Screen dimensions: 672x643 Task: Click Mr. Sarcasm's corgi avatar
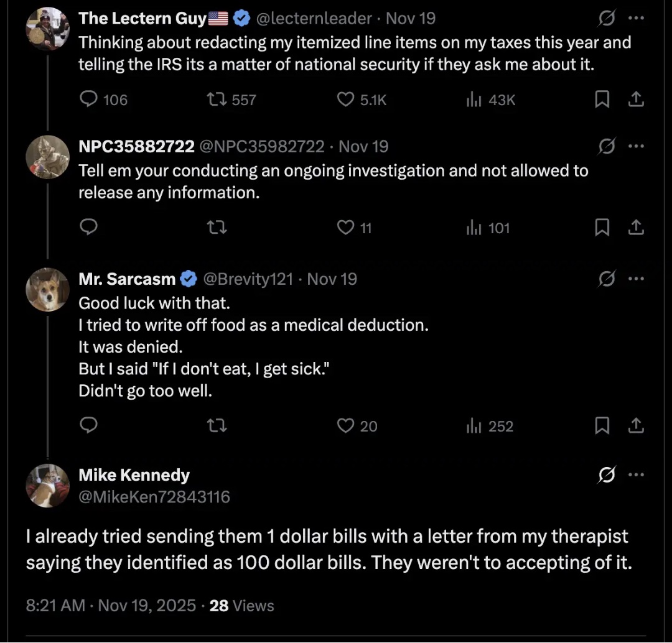pos(48,289)
